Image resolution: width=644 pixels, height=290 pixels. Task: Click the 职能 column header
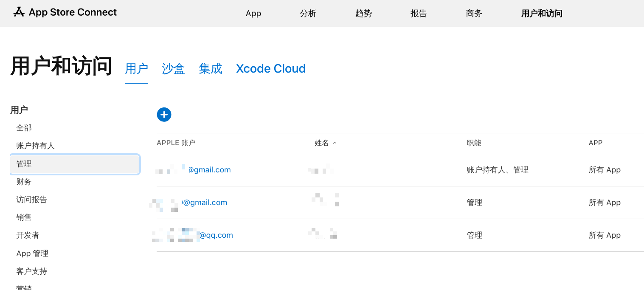tap(474, 143)
